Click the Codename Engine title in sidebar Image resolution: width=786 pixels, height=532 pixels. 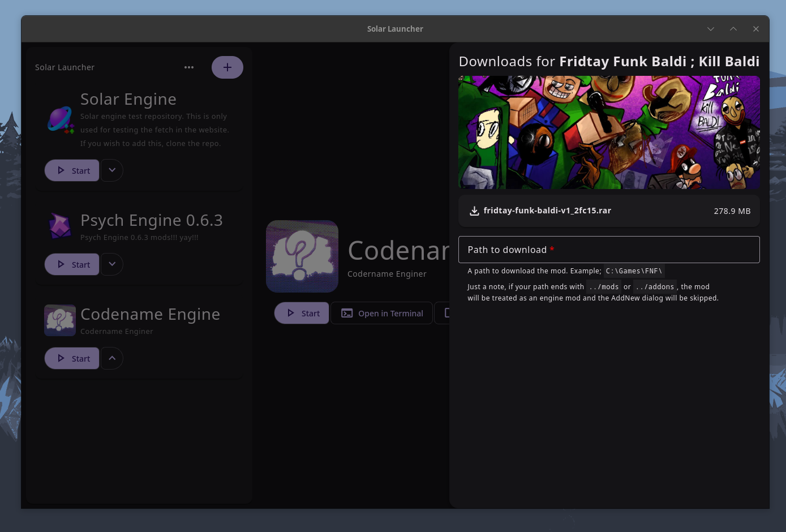pos(150,314)
